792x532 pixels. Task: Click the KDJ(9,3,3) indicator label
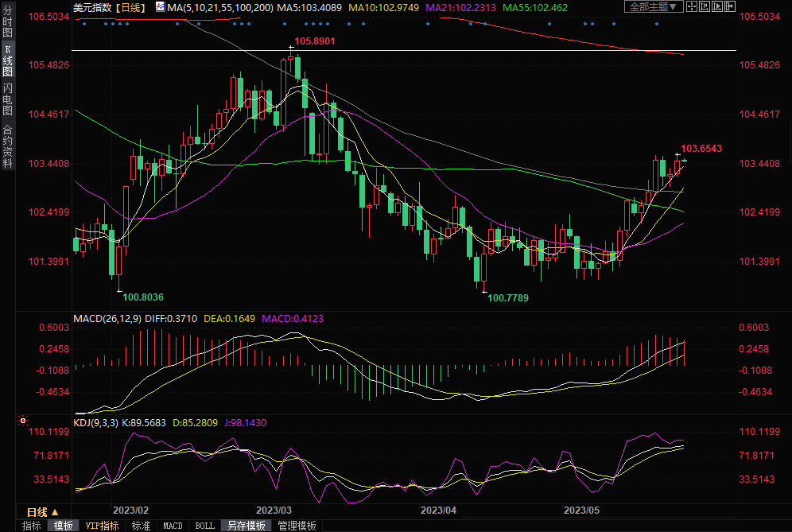(95, 422)
